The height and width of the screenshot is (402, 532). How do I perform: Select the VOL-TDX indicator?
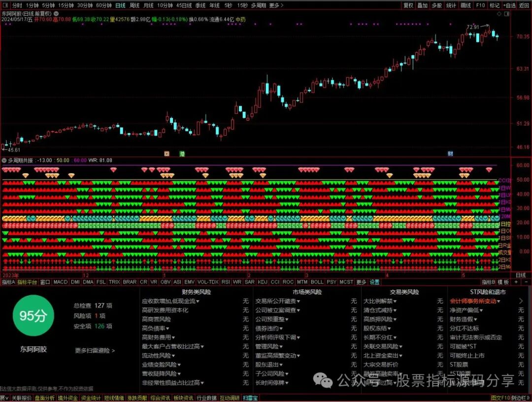208,282
